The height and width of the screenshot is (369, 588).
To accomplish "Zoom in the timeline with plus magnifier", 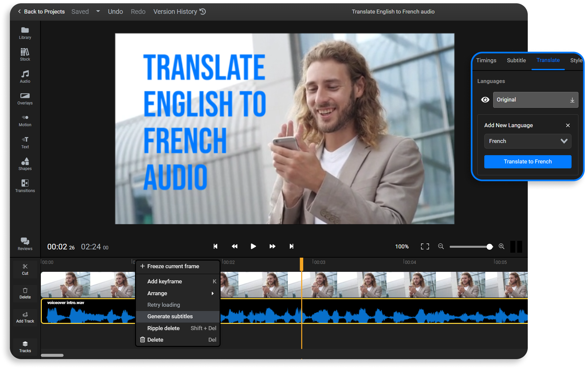I will 501,246.
